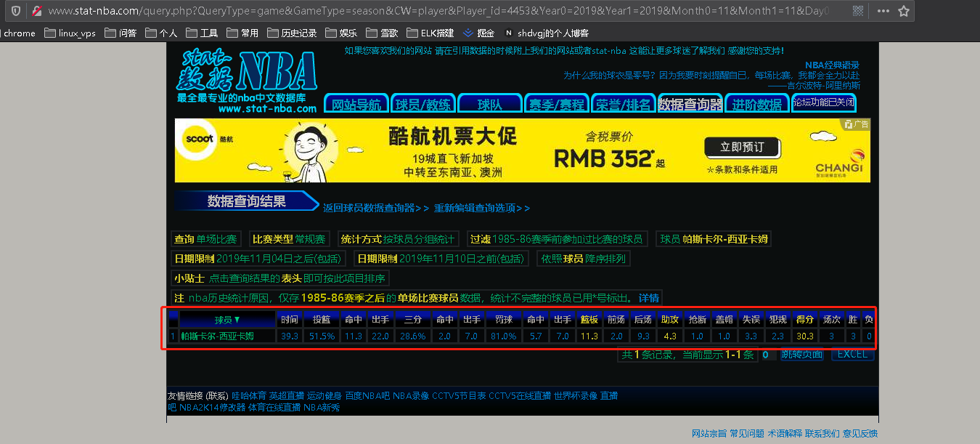Expand the 历史记录 bookmark folder

point(291,33)
